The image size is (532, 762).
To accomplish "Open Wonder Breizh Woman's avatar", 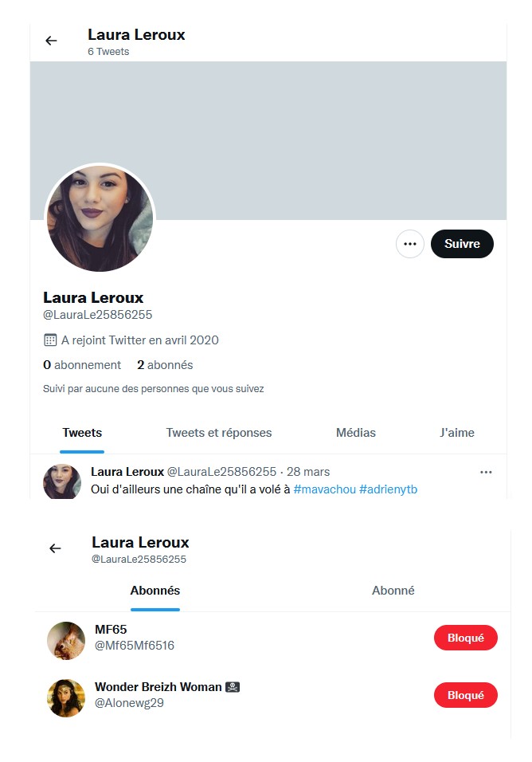I will click(x=66, y=698).
